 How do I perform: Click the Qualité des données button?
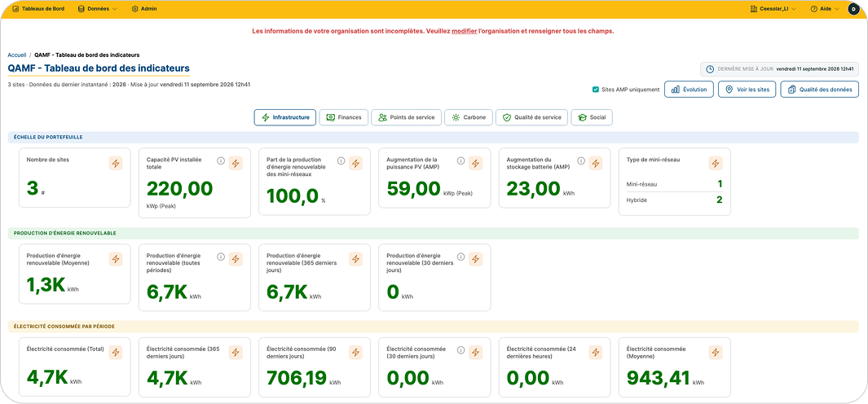click(x=820, y=89)
